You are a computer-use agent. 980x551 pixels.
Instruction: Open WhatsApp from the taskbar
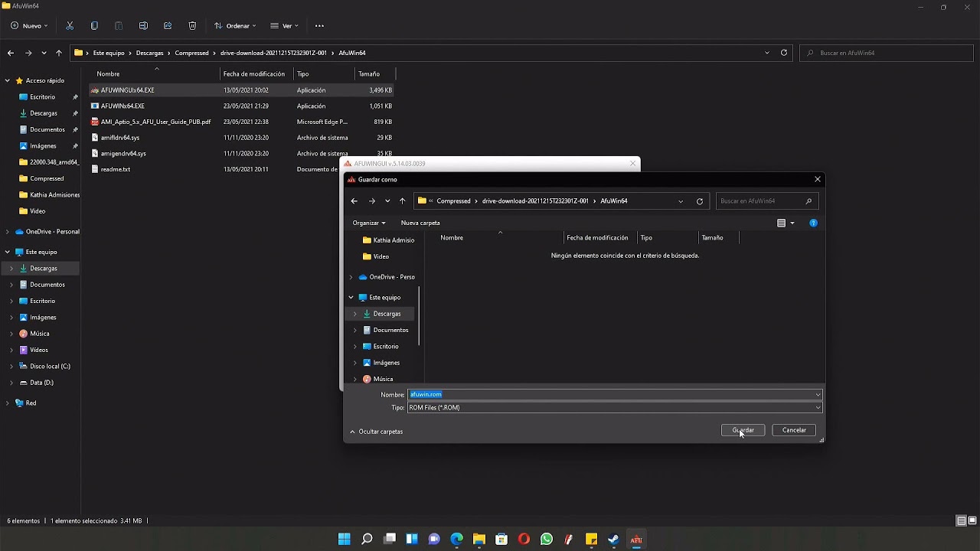pos(546,540)
